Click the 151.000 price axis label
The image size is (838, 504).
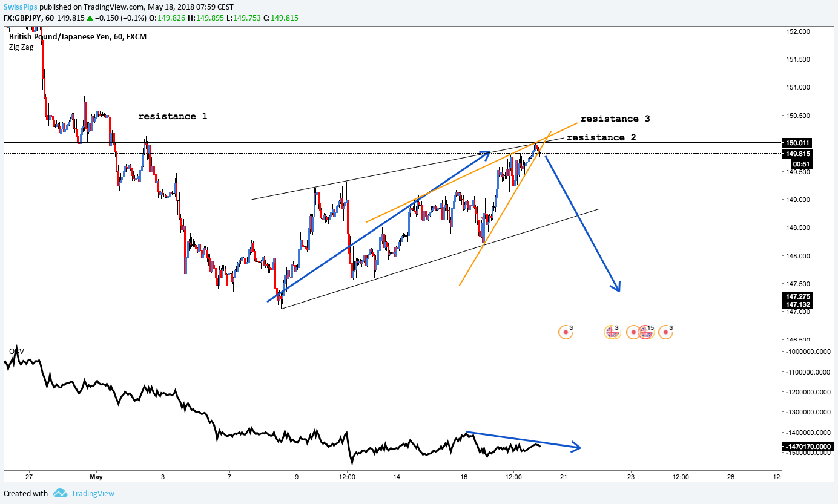pyautogui.click(x=799, y=87)
